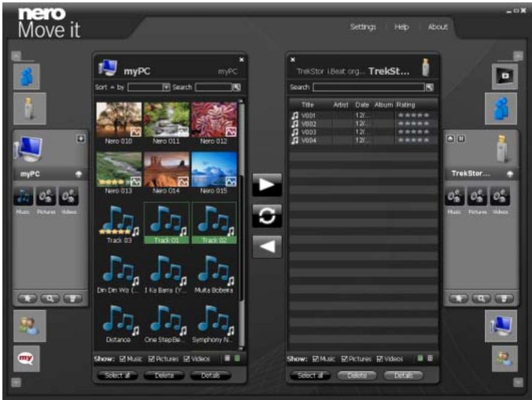
Task: Sort TrekStor list by Rating column
Action: click(x=406, y=105)
